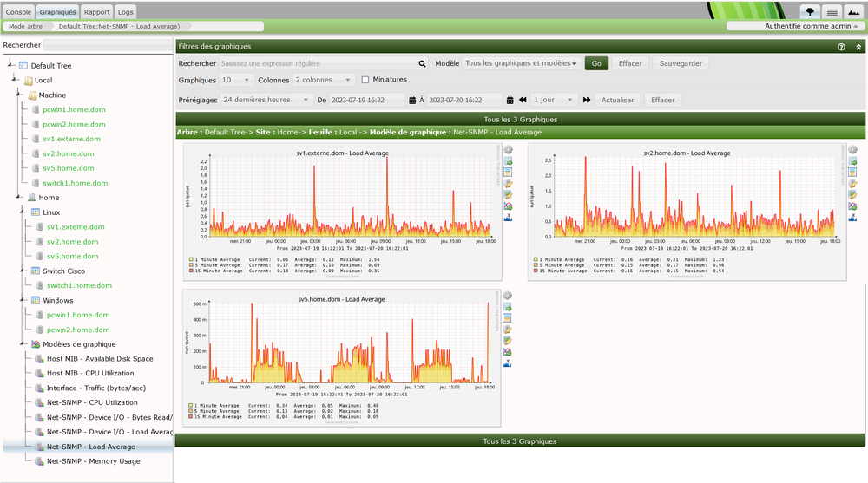Export sv5.home.dom graph as CSV

pyautogui.click(x=507, y=307)
